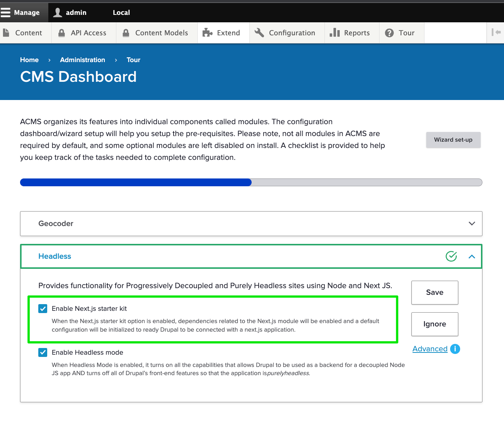The width and height of the screenshot is (504, 435).
Task: Click the Ignore button
Action: point(435,324)
